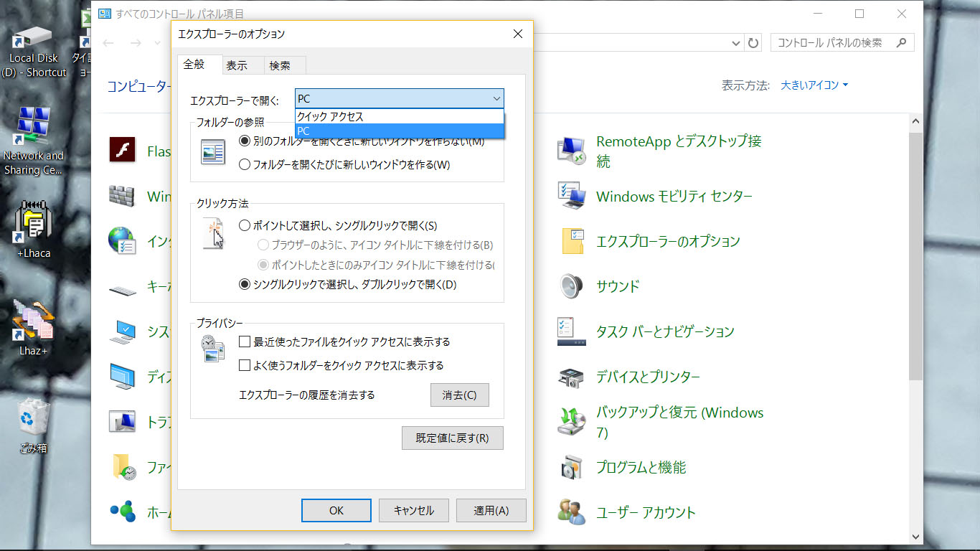Image resolution: width=980 pixels, height=551 pixels.
Task: Enable 最近使ったファイルをクイック アクセスに表示する checkbox
Action: [x=245, y=342]
